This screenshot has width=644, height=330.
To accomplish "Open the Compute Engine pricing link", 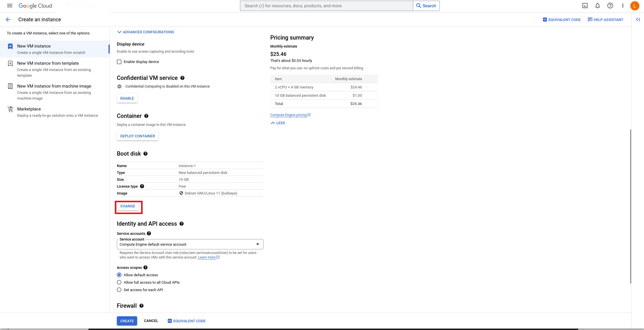I will pos(288,115).
